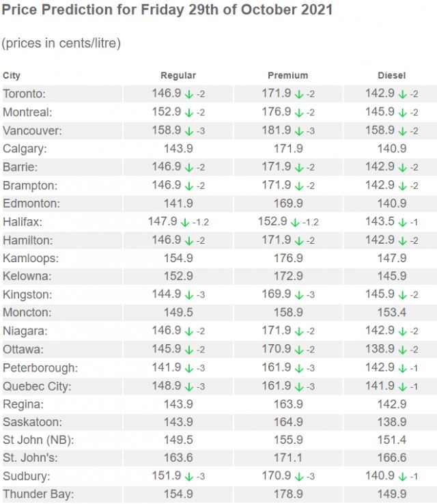Click the green arrow next to Sudbury's Premium price
Screen dimensions: 437x504
click(298, 477)
